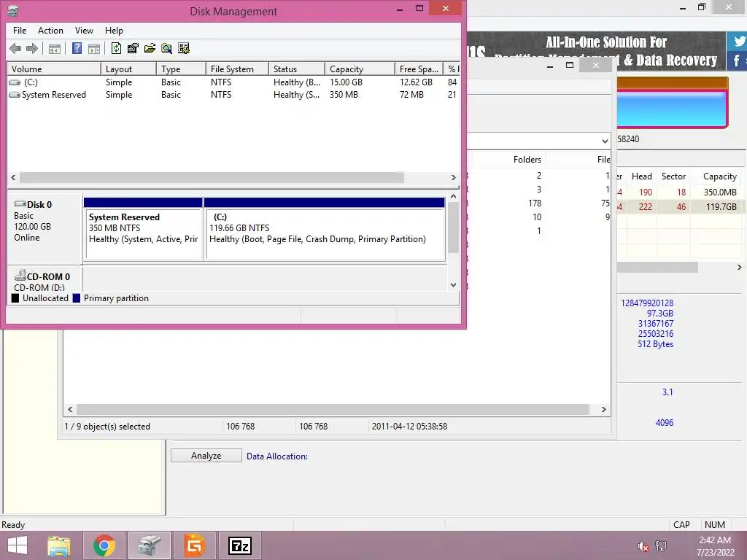The width and height of the screenshot is (747, 560).
Task: Select the (C:) 119.66 GB NTFS partition block
Action: coord(325,228)
